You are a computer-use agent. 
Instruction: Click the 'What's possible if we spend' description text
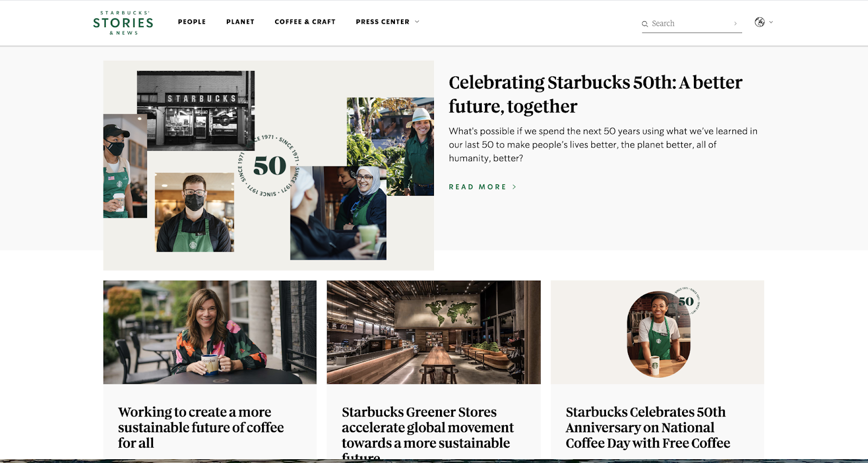603,145
